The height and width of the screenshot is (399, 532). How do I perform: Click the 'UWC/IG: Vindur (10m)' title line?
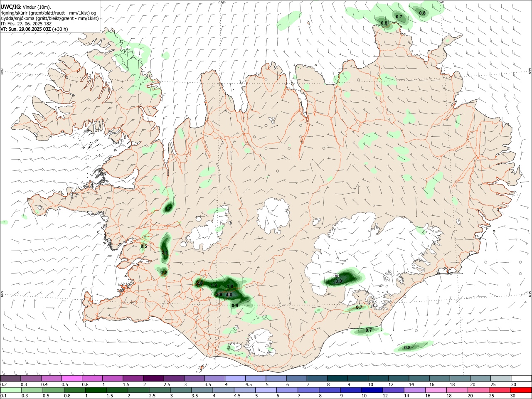point(26,7)
